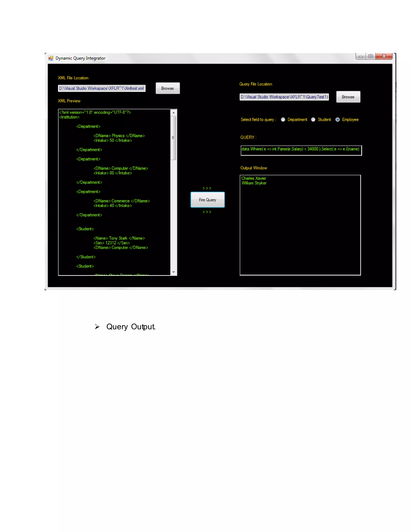Click the DName Commerce line

(x=122, y=201)
